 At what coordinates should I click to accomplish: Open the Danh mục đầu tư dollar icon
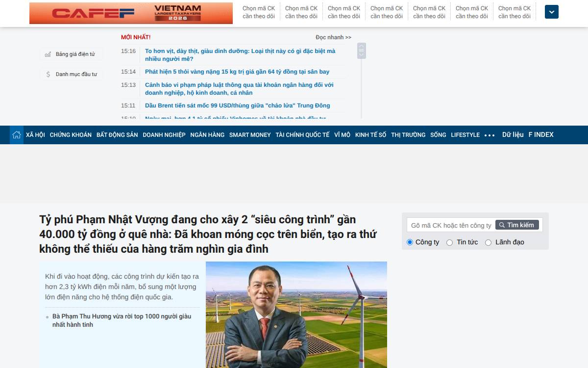point(48,75)
